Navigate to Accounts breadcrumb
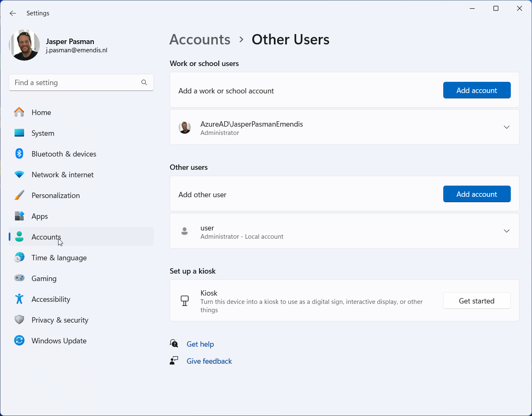532x416 pixels. click(x=200, y=39)
